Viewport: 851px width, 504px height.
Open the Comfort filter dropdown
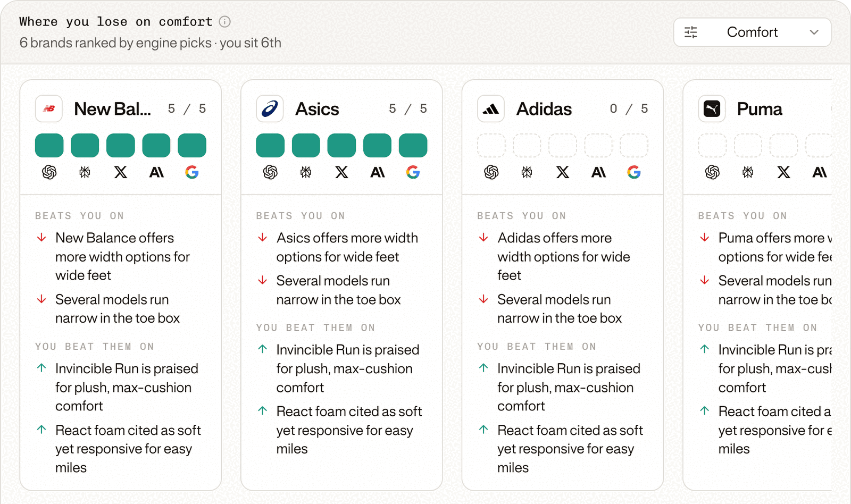tap(752, 32)
